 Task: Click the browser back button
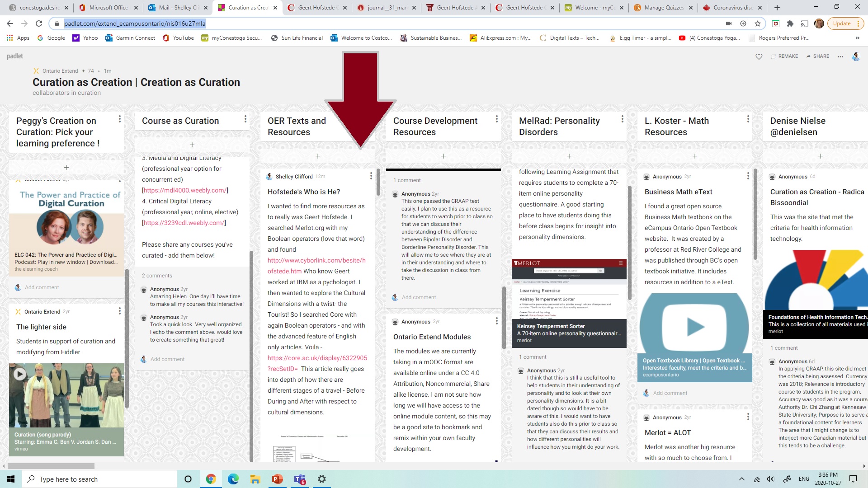(x=10, y=23)
